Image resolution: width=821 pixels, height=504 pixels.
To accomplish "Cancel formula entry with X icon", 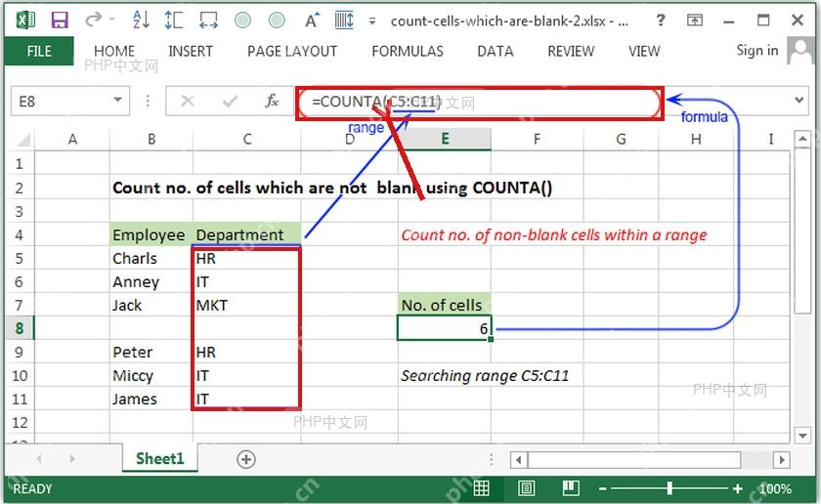I will (x=188, y=101).
